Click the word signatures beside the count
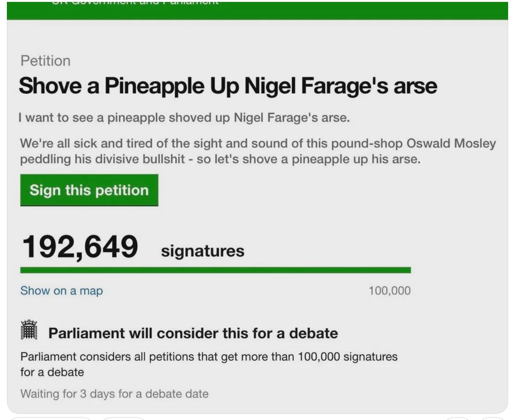 pos(202,251)
